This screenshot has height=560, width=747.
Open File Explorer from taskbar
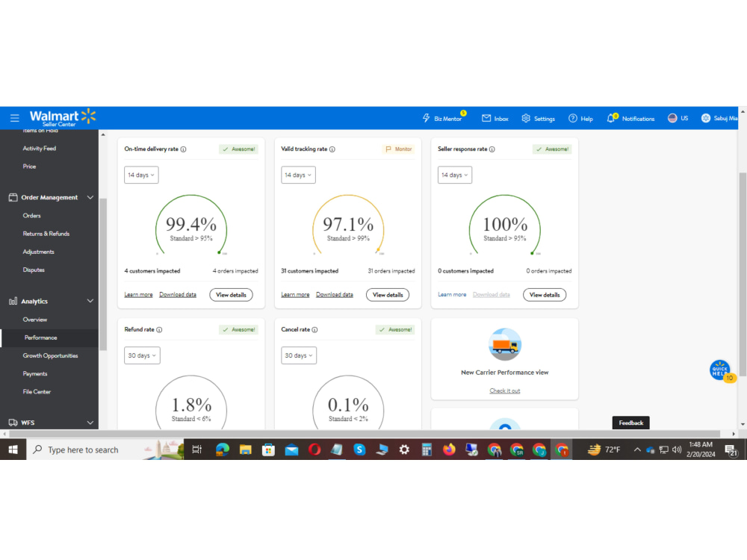[245, 449]
